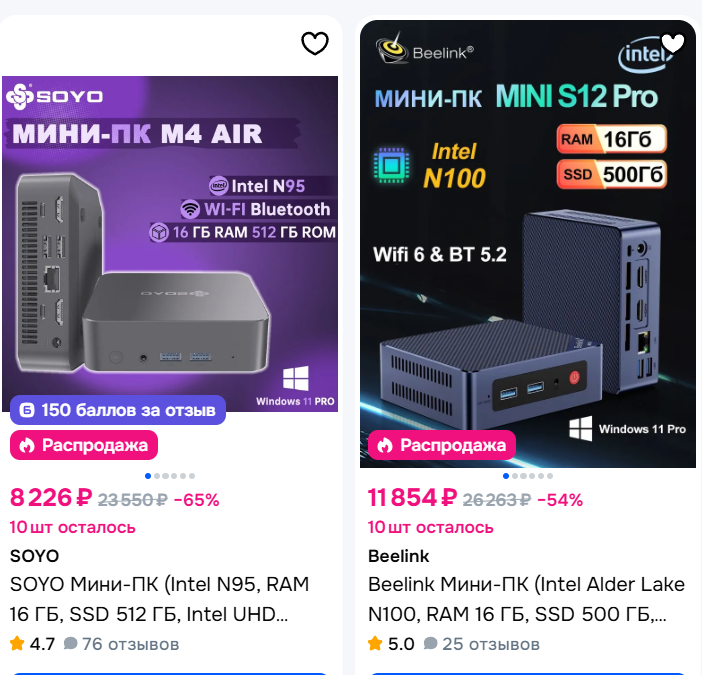Click the 11 854 ₽ Beelink price

click(412, 498)
